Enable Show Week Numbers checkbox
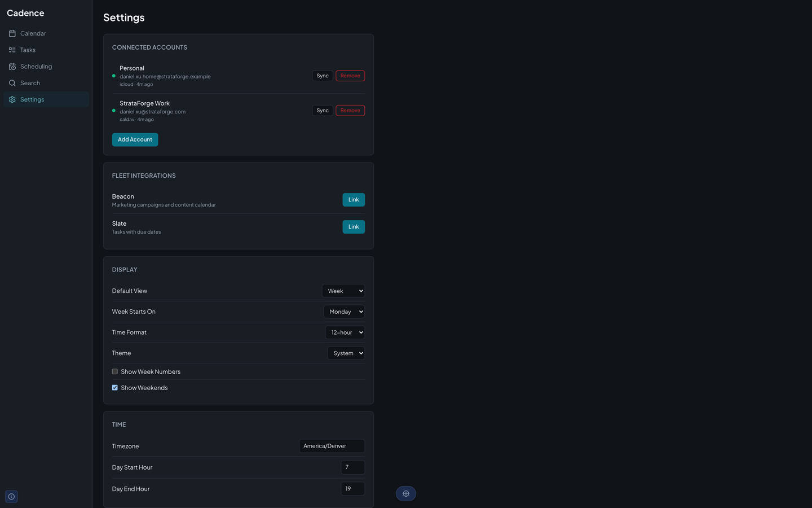This screenshot has height=508, width=812. pos(115,371)
